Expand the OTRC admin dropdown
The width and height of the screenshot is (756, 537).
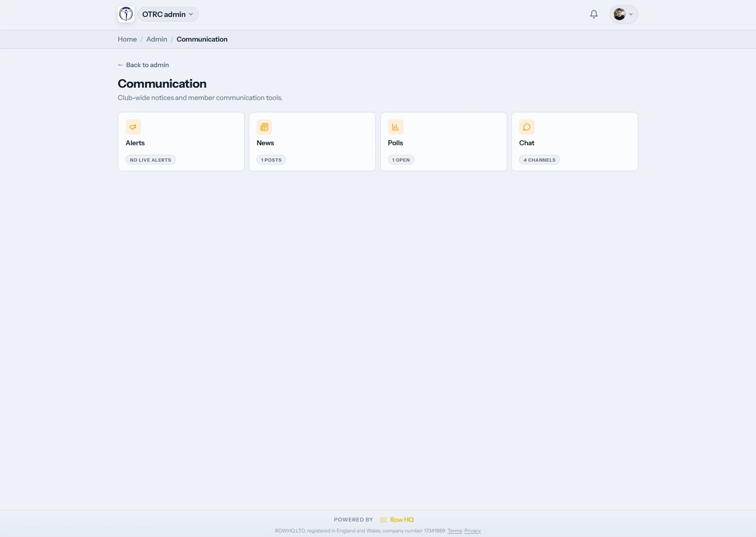tap(168, 14)
